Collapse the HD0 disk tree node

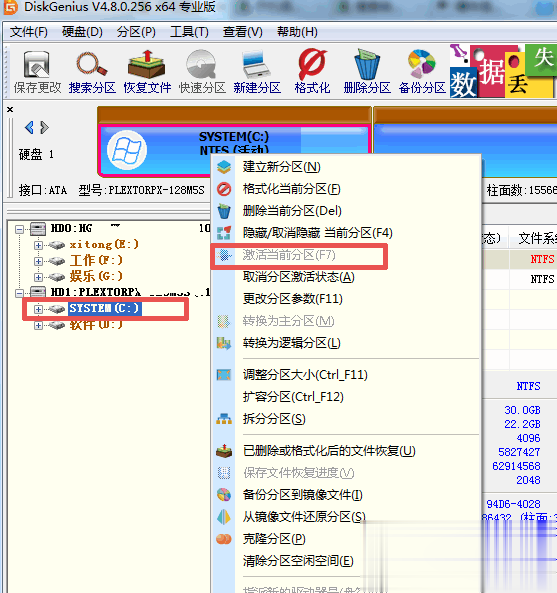tap(19, 230)
